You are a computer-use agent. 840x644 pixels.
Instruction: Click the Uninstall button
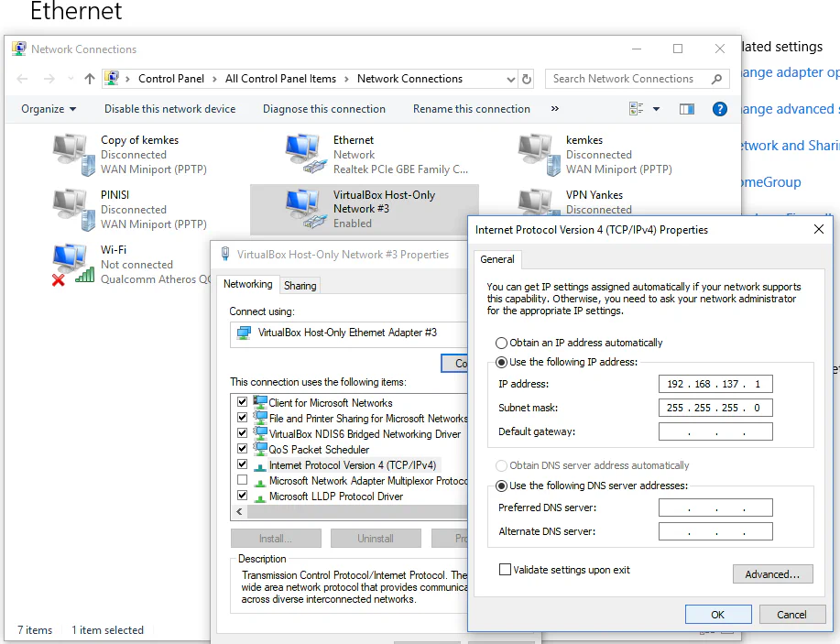(x=376, y=539)
